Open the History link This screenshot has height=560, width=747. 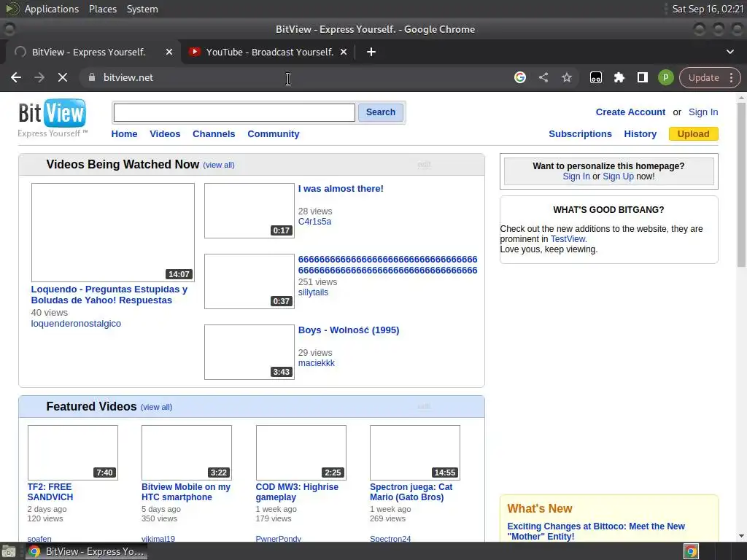(x=640, y=134)
